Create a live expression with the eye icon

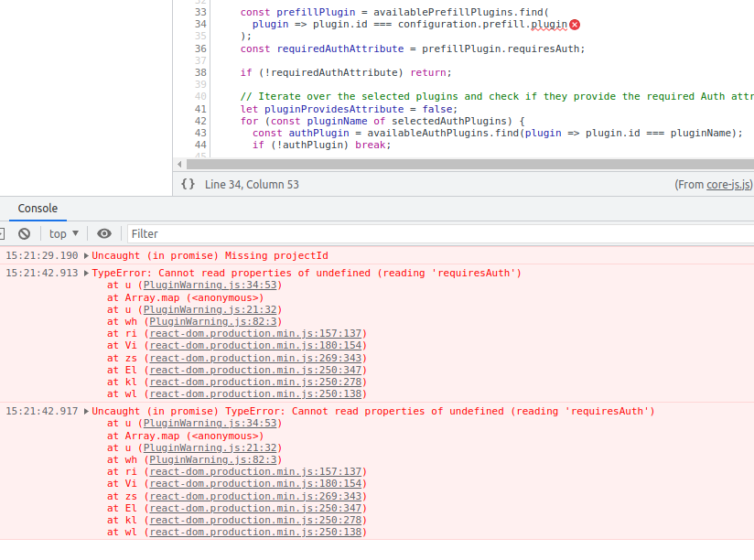point(104,233)
